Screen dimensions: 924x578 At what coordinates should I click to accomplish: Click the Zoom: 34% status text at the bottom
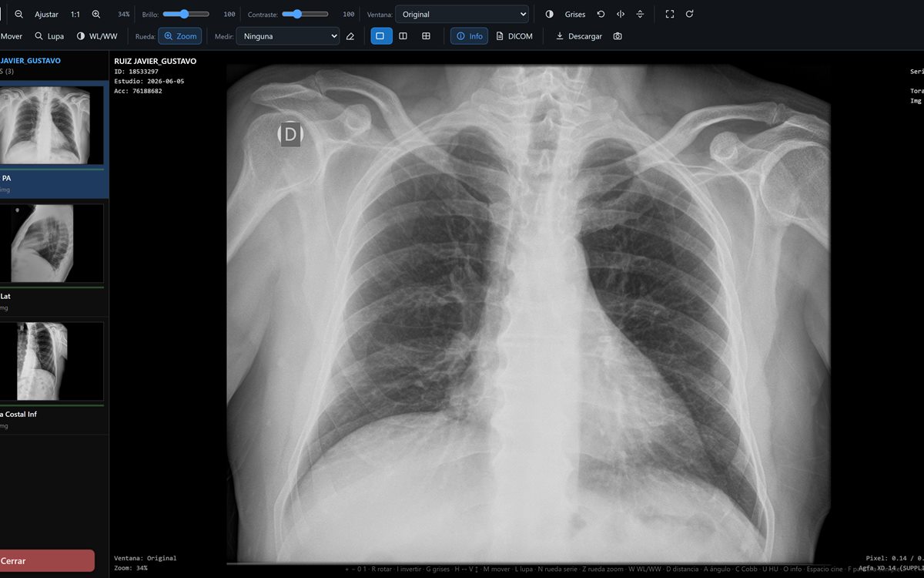pos(131,568)
